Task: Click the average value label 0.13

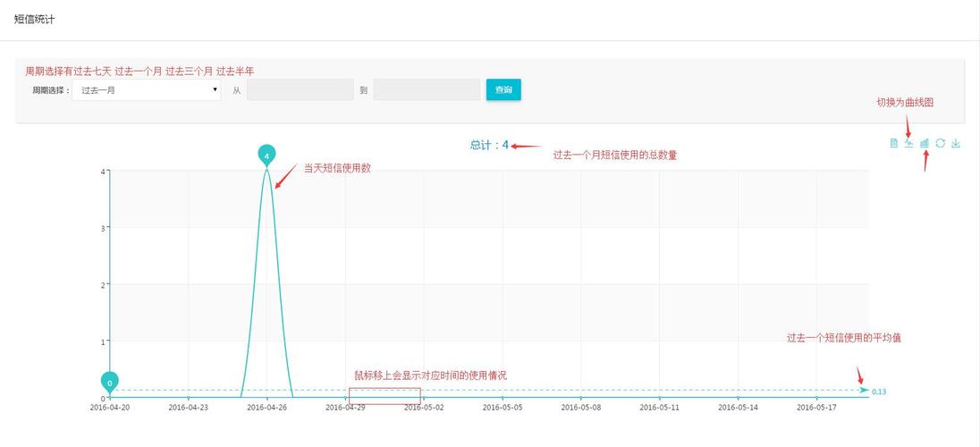Action: 879,392
